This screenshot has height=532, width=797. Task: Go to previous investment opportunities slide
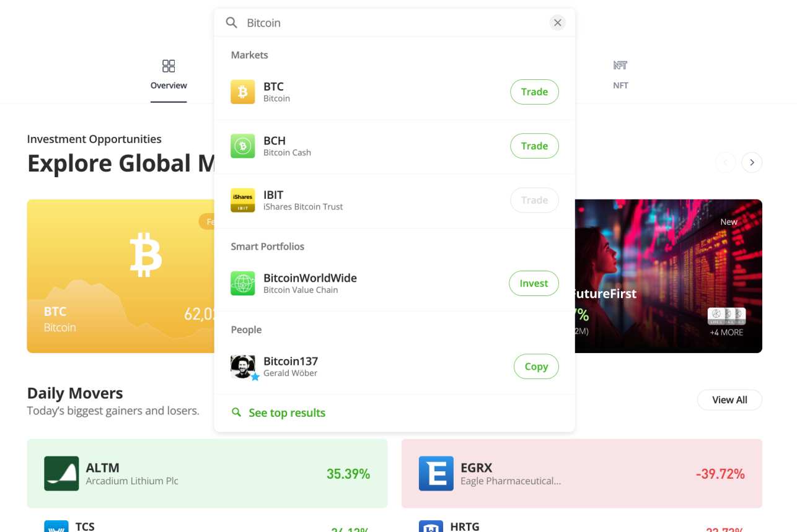(x=726, y=162)
